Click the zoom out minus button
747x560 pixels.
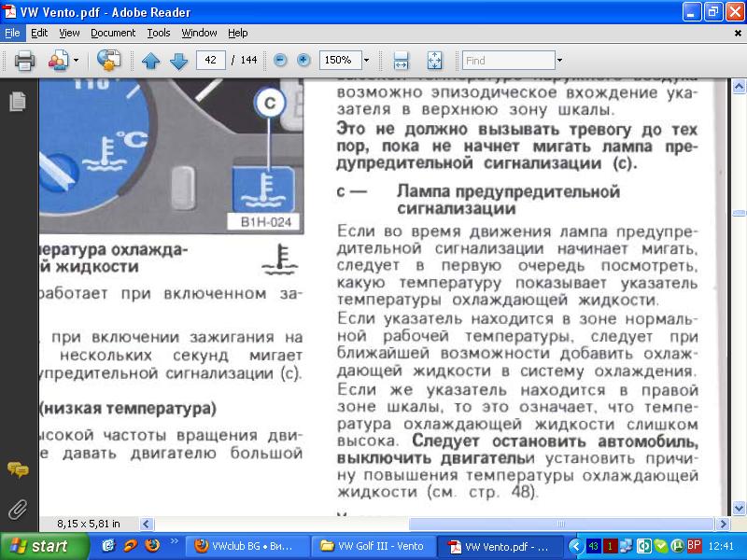280,61
